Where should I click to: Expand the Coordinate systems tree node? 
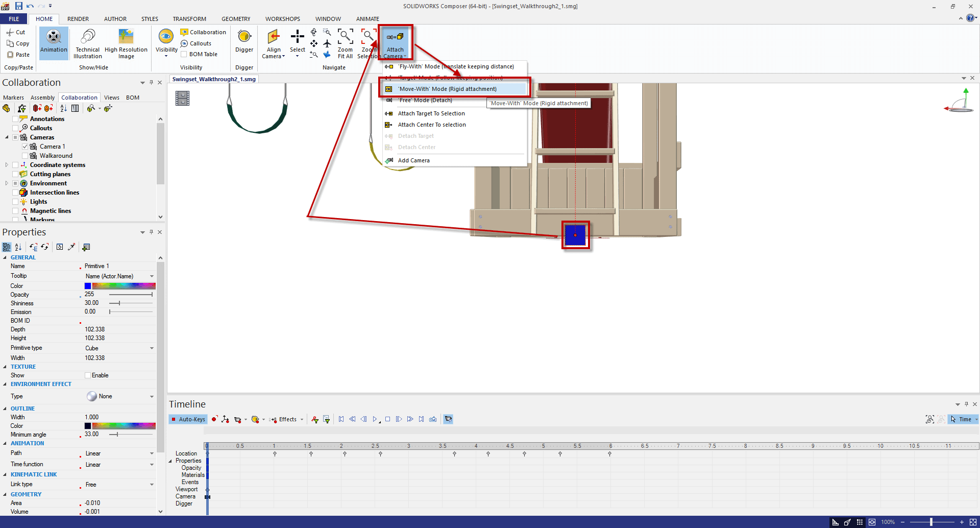[x=7, y=165]
